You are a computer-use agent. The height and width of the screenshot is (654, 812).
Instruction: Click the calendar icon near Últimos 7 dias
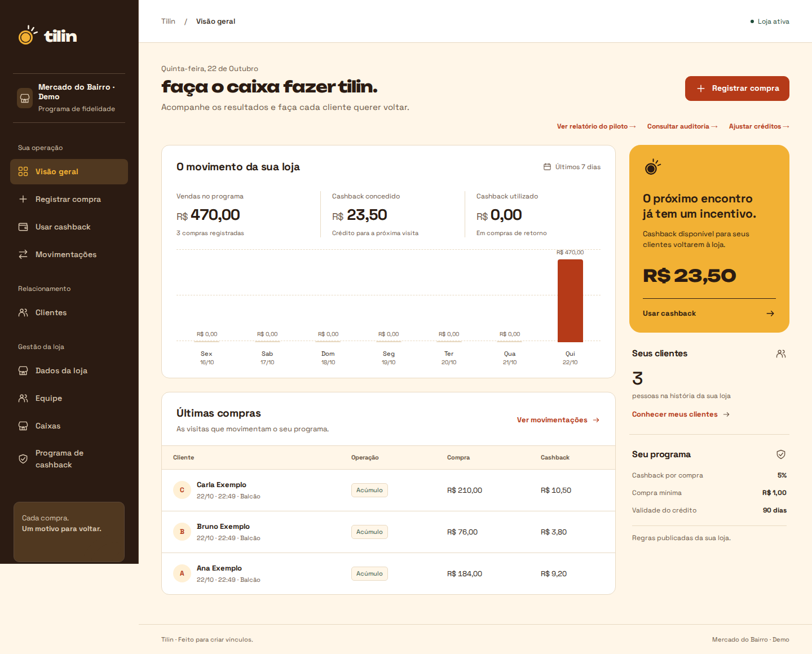pyautogui.click(x=547, y=167)
